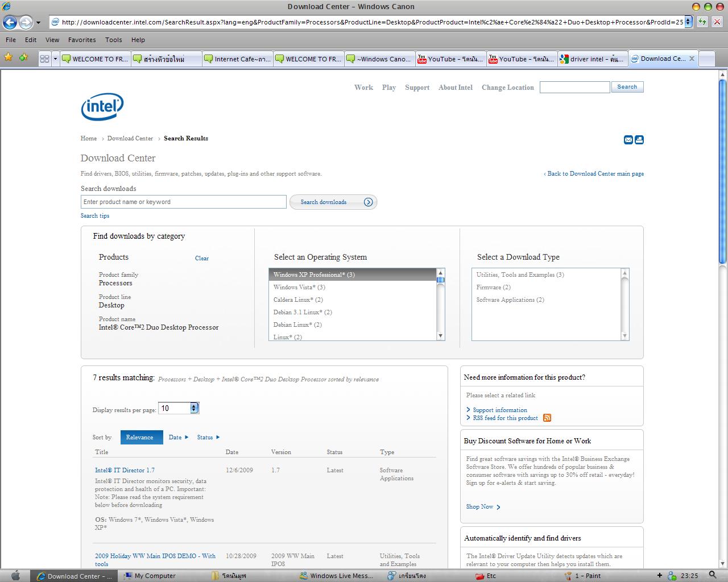The height and width of the screenshot is (582, 728).
Task: Switch to the driver intel tab
Action: 592,59
